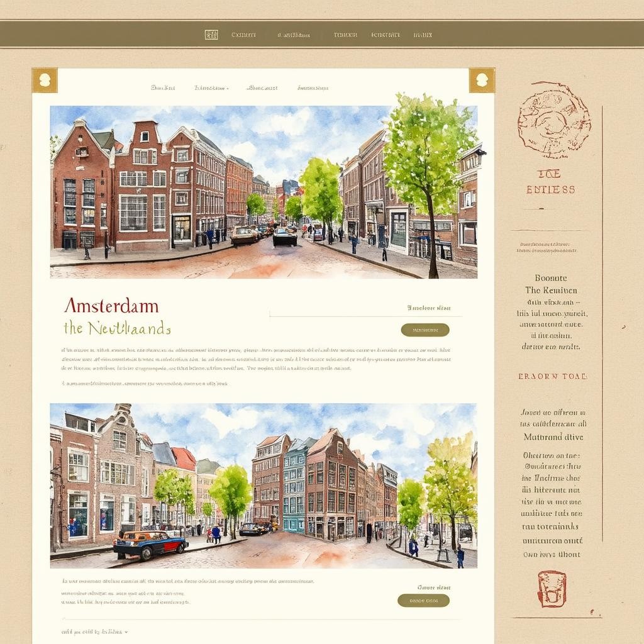The image size is (644, 644).
Task: Select the last tab in the card's sub-navigation
Action: click(313, 88)
